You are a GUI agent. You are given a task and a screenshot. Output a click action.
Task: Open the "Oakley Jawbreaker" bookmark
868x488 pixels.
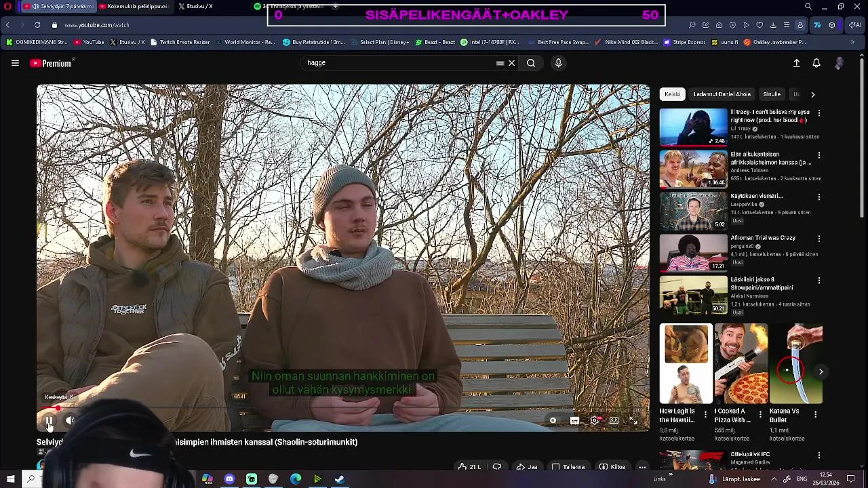[x=775, y=42]
